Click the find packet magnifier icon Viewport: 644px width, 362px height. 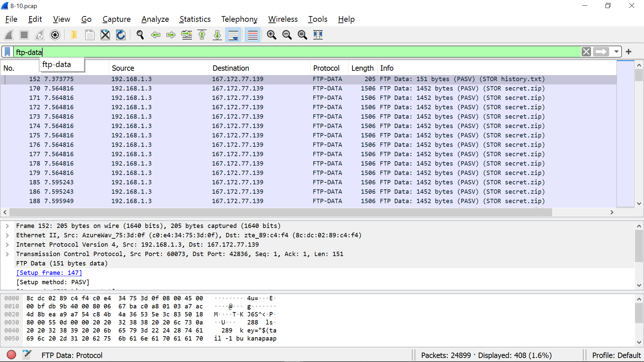(140, 35)
